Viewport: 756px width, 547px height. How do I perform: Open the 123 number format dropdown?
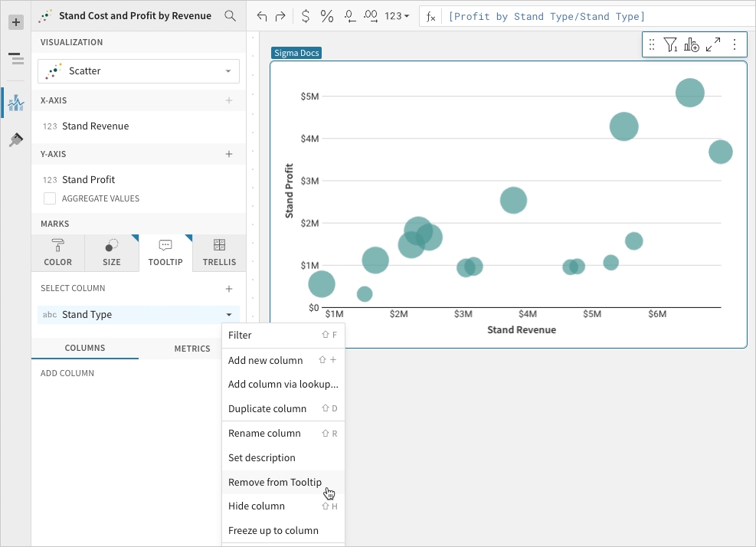[397, 16]
